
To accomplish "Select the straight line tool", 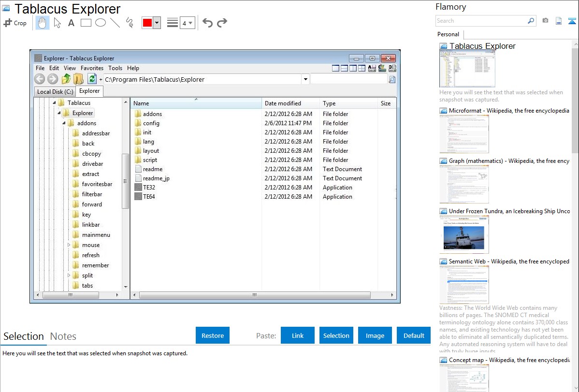I will click(115, 23).
